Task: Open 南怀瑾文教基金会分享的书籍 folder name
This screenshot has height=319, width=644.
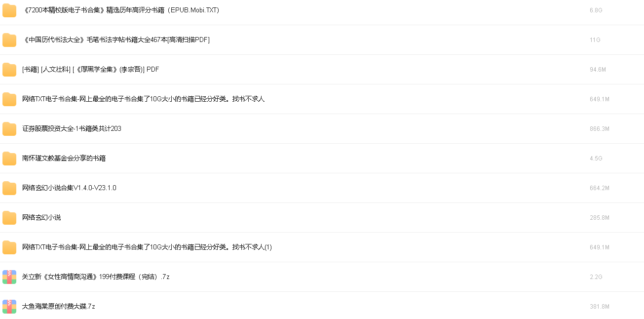Action: coord(64,158)
